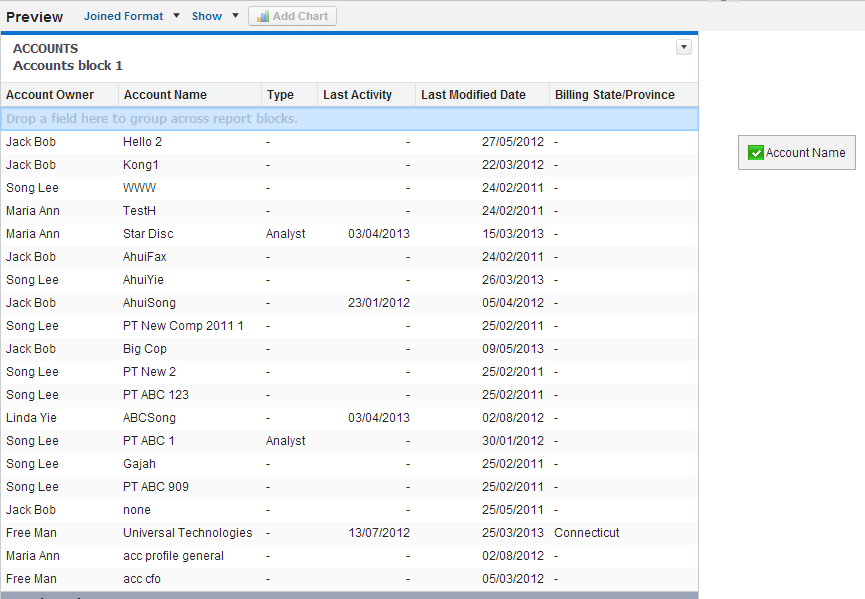Click the Connecticut billing state cell

(586, 532)
